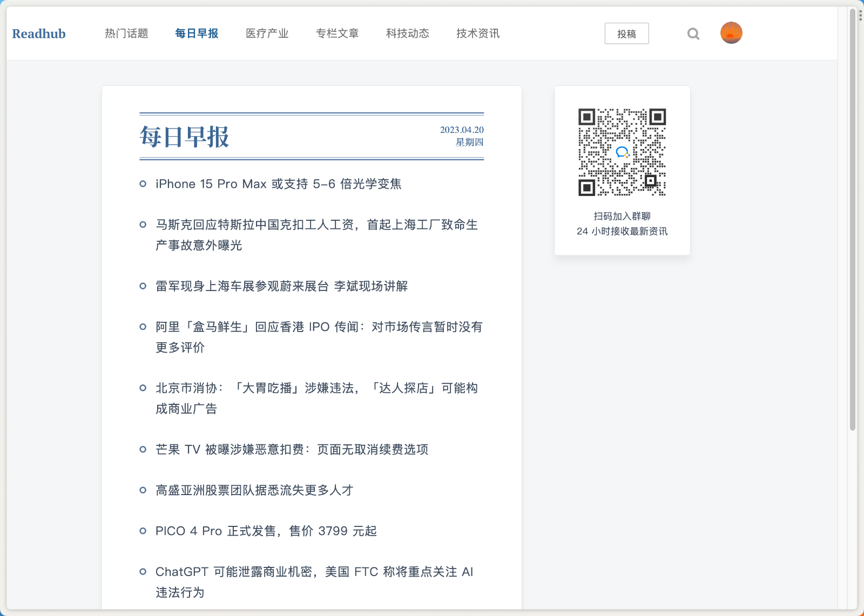This screenshot has height=616, width=864.
Task: Switch to the 热门话题 tab
Action: click(x=126, y=33)
